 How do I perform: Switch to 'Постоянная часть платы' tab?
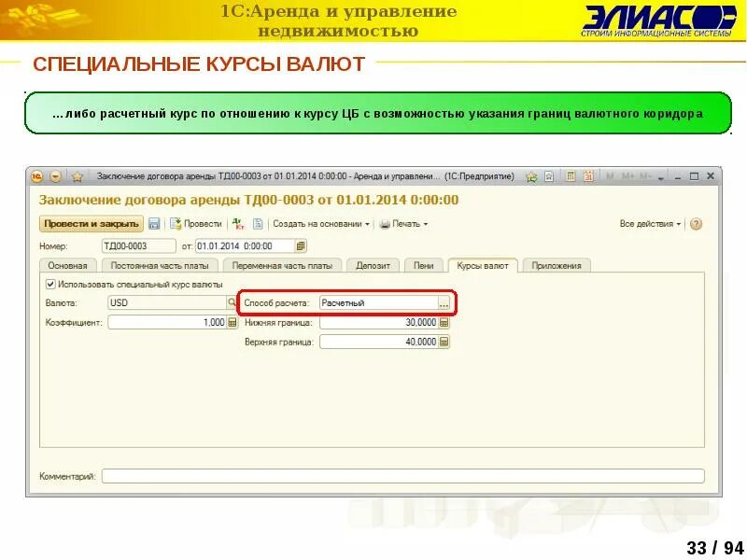(160, 265)
